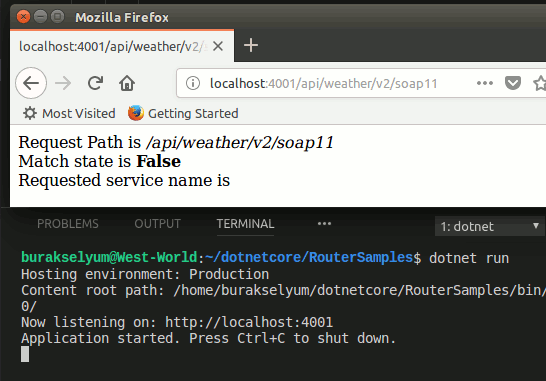The height and width of the screenshot is (381, 546).
Task: Select the TERMINAL panel tab
Action: click(245, 224)
